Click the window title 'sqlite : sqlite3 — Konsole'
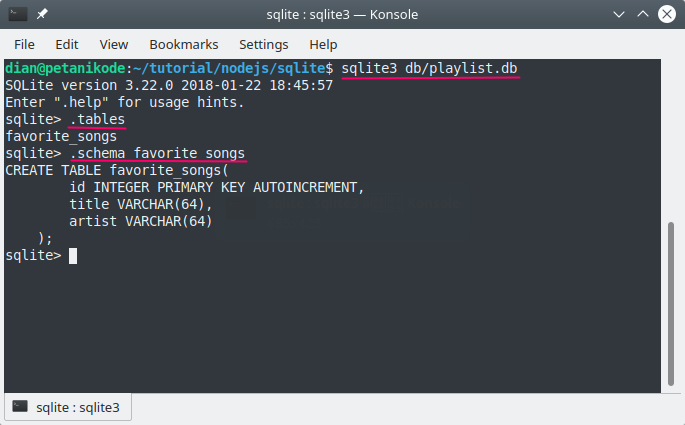The image size is (685, 425). coord(342,14)
